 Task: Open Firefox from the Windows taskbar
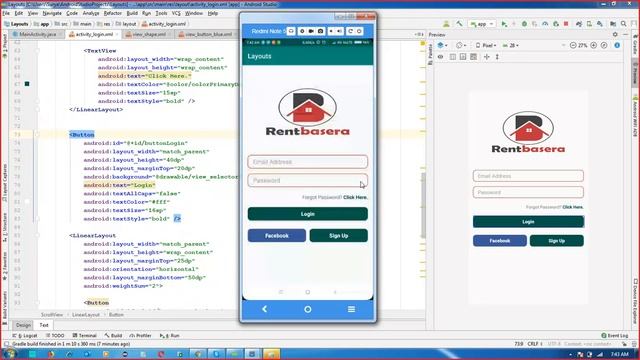51,354
